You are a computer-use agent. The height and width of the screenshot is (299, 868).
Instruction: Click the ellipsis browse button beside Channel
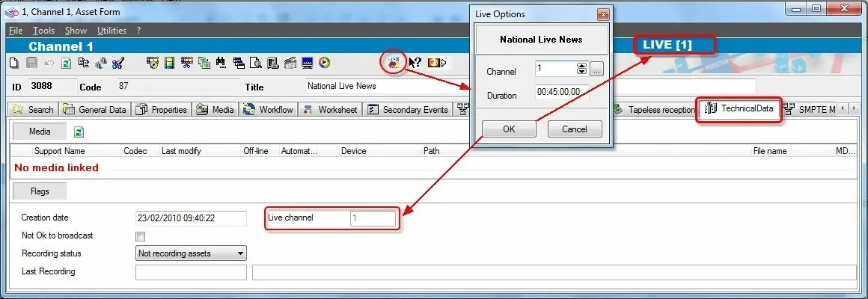pos(596,70)
